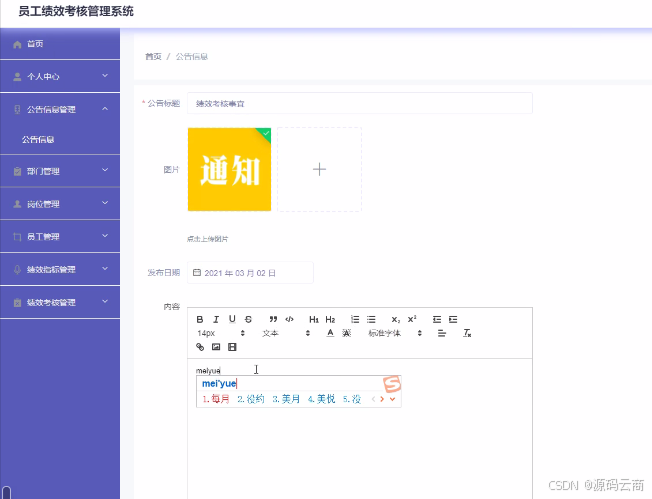Select the 公告信息 submenu item

point(60,139)
